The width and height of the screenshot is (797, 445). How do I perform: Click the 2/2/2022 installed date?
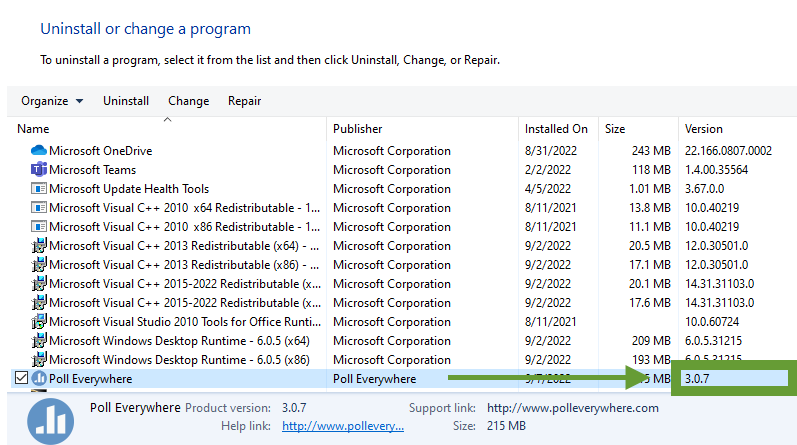click(548, 169)
